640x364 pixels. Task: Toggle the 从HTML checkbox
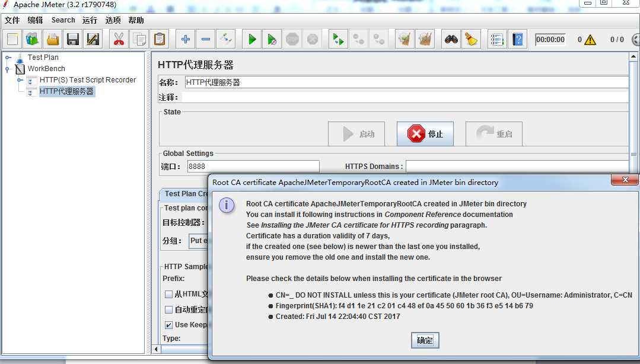pyautogui.click(x=168, y=294)
